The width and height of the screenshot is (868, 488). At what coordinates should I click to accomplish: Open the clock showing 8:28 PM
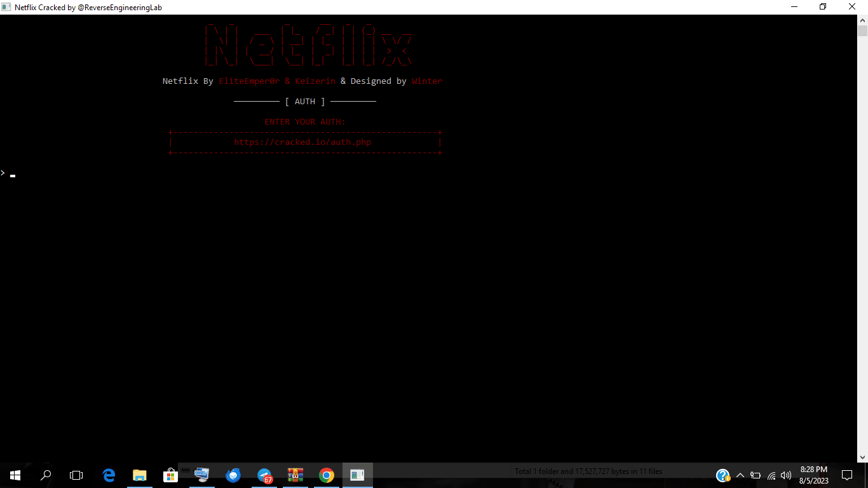[x=813, y=475]
